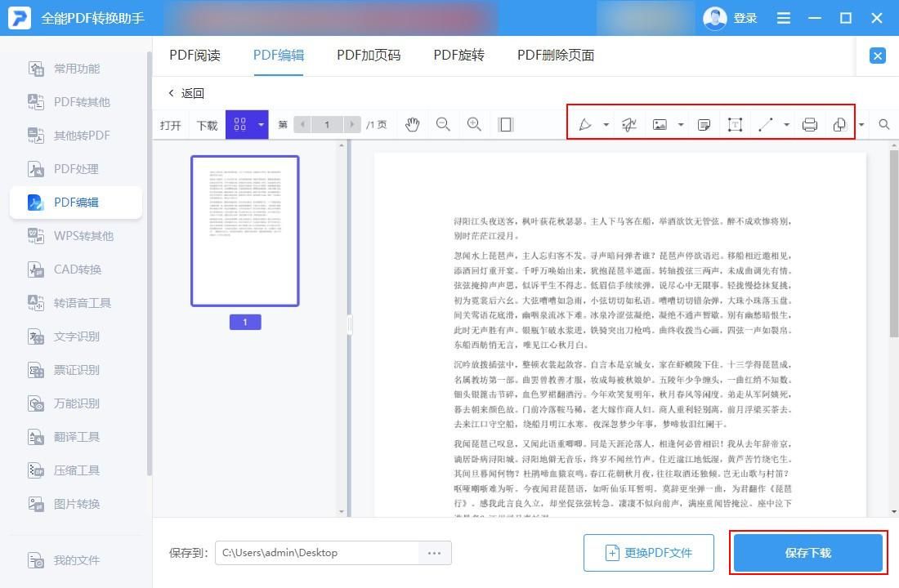
Task: Click the 万能识别 sidebar icon
Action: pyautogui.click(x=35, y=403)
